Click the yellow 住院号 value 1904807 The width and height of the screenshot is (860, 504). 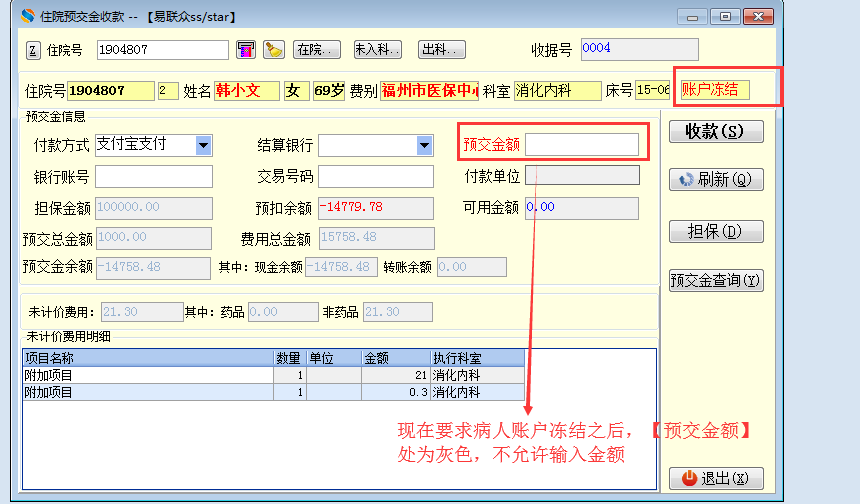point(111,90)
